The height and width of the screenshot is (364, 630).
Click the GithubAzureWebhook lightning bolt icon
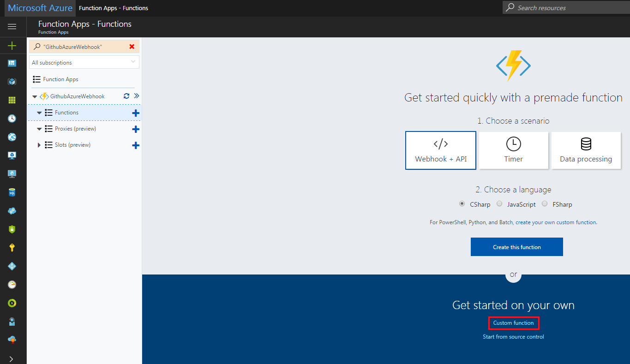(44, 96)
